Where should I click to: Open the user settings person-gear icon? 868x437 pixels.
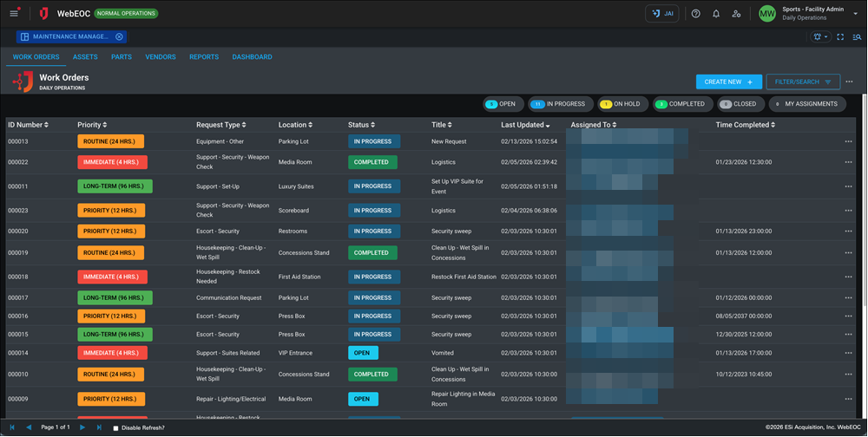click(736, 14)
